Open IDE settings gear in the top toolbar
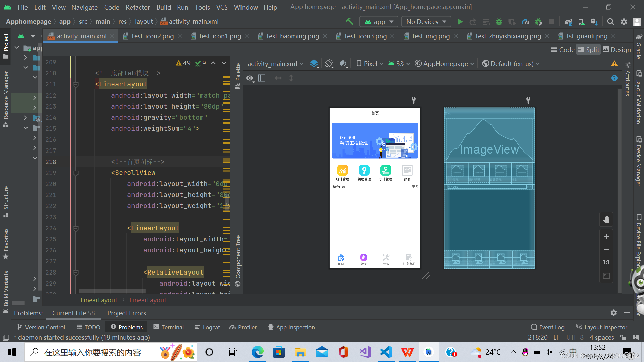 pos(624,22)
